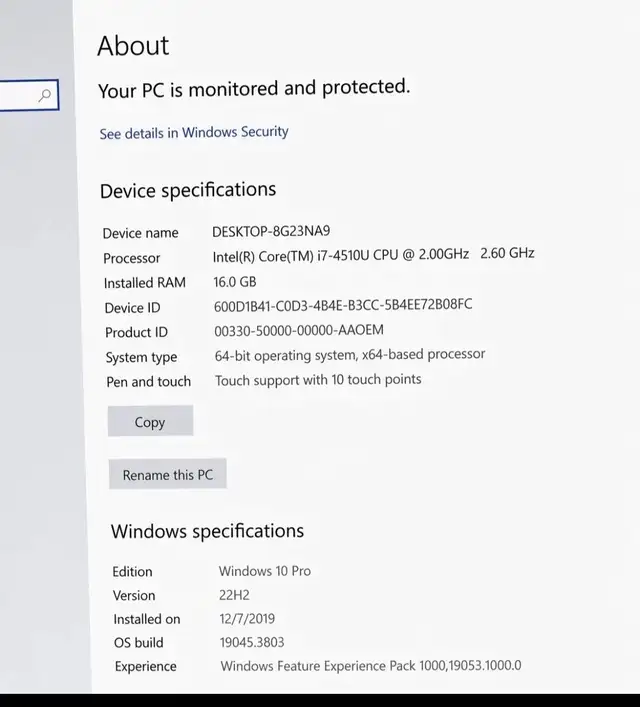Screen dimensions: 640x707
Task: Click the Edition label
Action: [132, 572]
